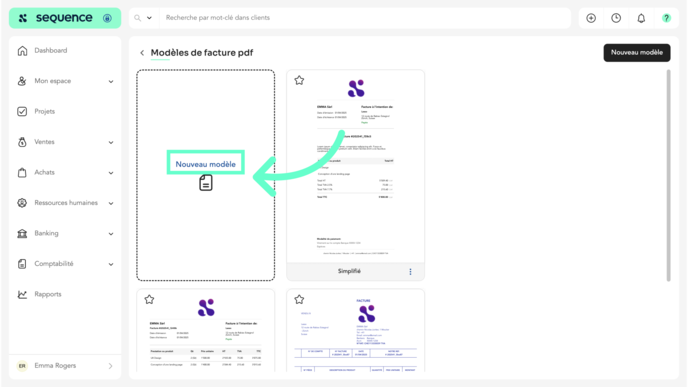Open Ventes menu label

point(44,142)
